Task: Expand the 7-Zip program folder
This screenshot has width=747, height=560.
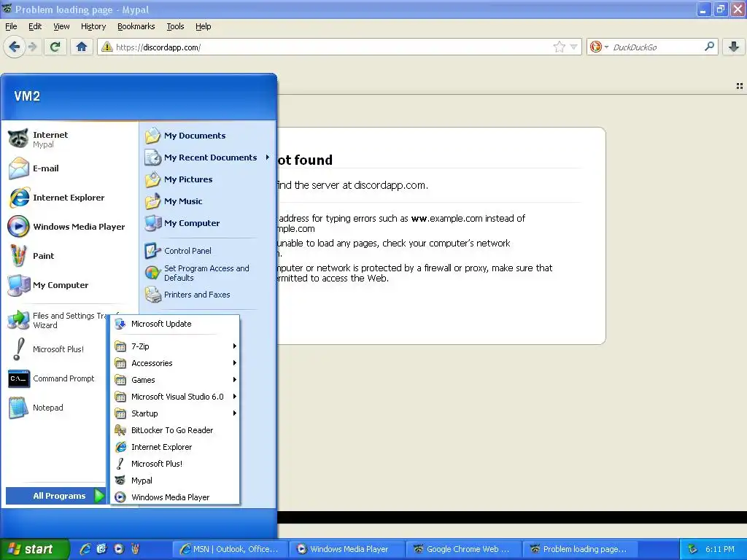Action: click(x=175, y=346)
